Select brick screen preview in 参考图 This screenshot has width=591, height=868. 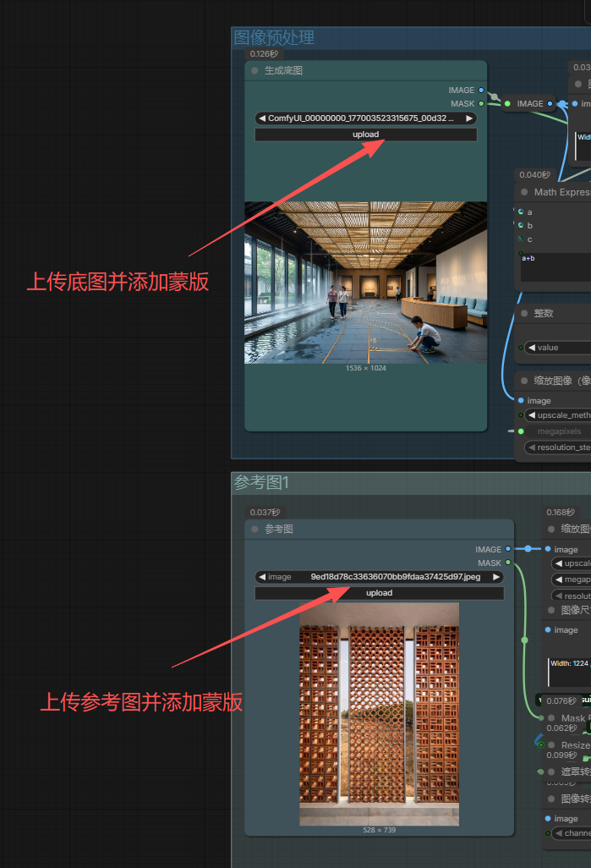tap(379, 714)
